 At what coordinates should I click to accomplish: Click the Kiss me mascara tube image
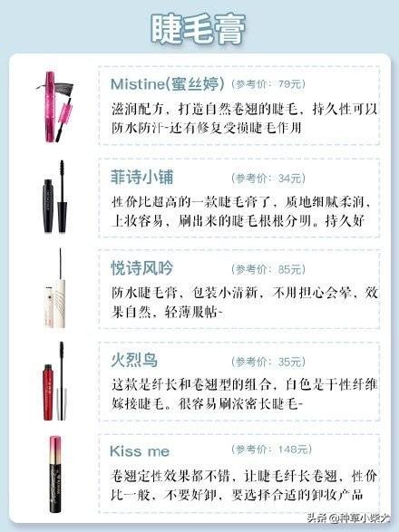pos(55,474)
